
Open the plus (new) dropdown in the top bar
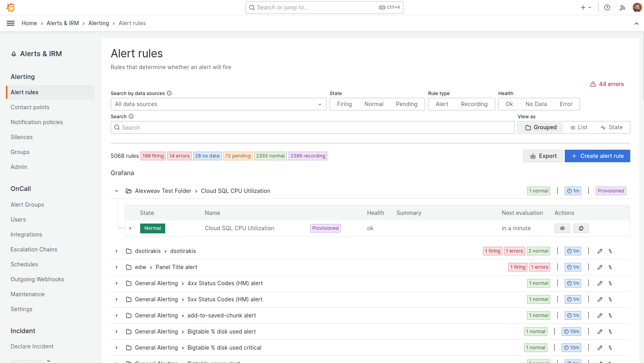pyautogui.click(x=586, y=7)
